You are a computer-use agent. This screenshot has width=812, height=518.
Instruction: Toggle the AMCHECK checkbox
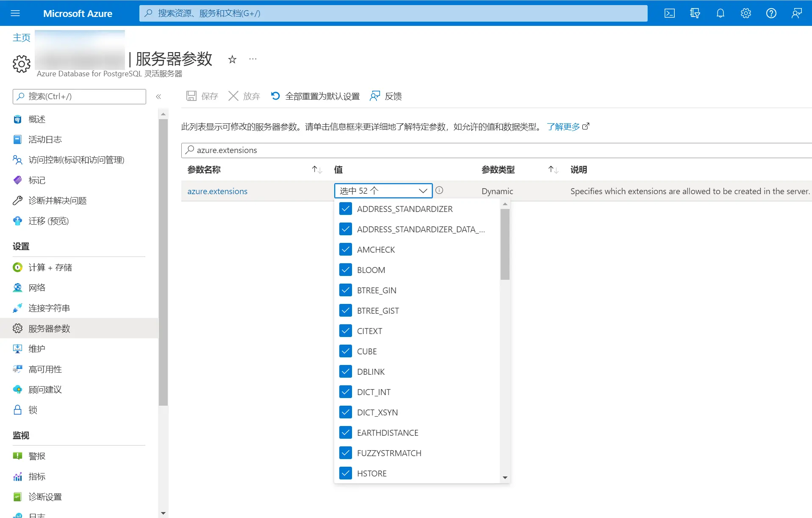tap(346, 249)
